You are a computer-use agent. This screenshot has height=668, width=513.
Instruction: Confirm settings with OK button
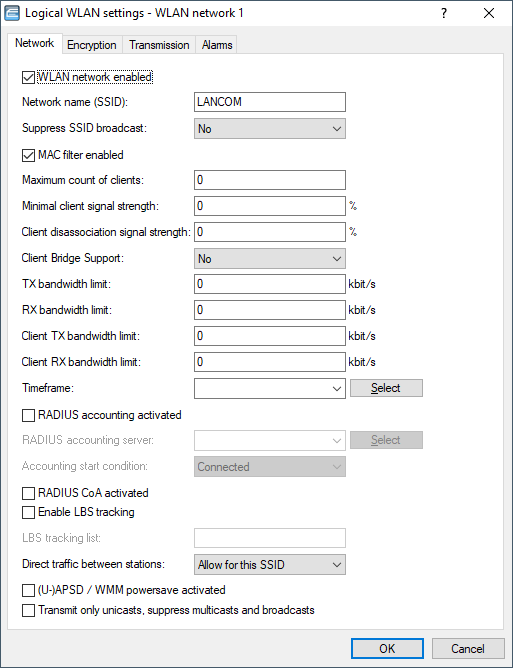[x=387, y=648]
